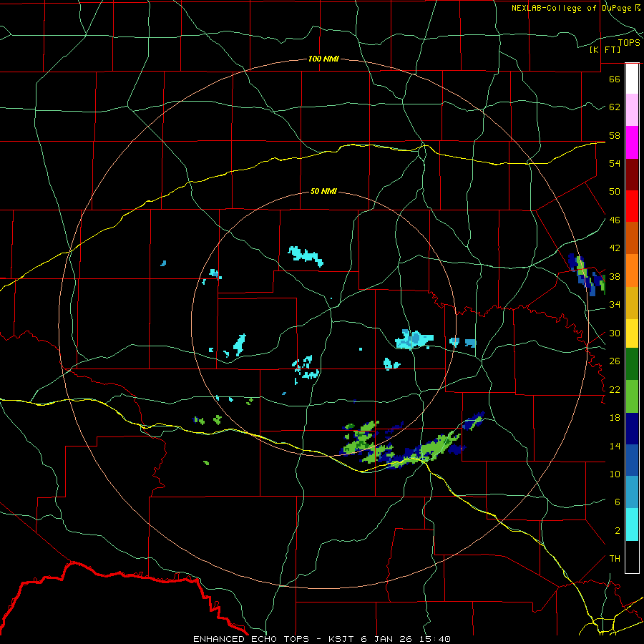This screenshot has height=644, width=644.
Task: Click the orange 42 kft legend swatch
Action: 632,270
